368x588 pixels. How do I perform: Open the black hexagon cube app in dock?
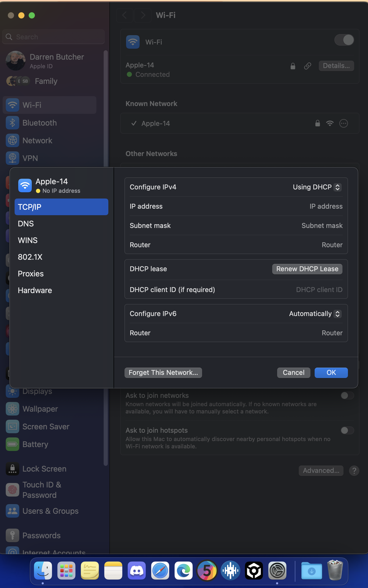[254, 571]
